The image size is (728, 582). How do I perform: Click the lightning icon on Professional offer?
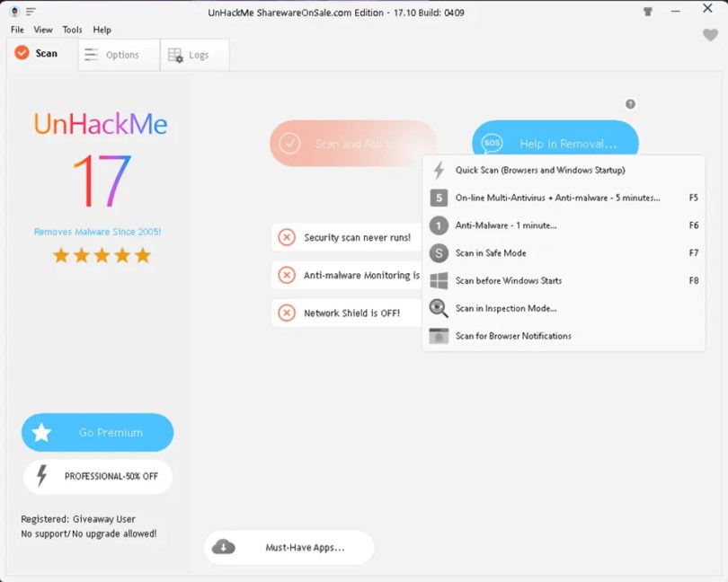coord(41,476)
